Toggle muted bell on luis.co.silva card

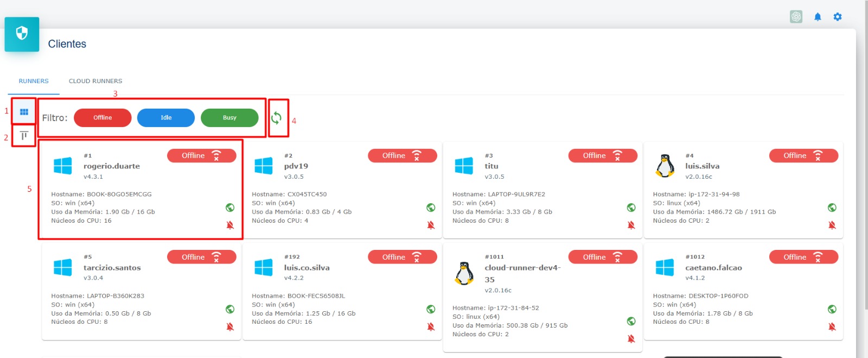coord(431,326)
